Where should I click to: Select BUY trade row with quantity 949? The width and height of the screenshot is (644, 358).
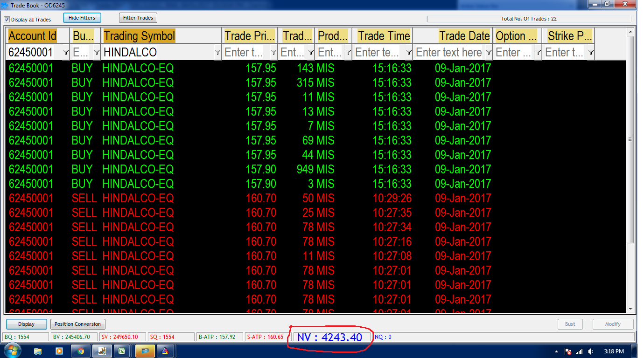coord(315,169)
